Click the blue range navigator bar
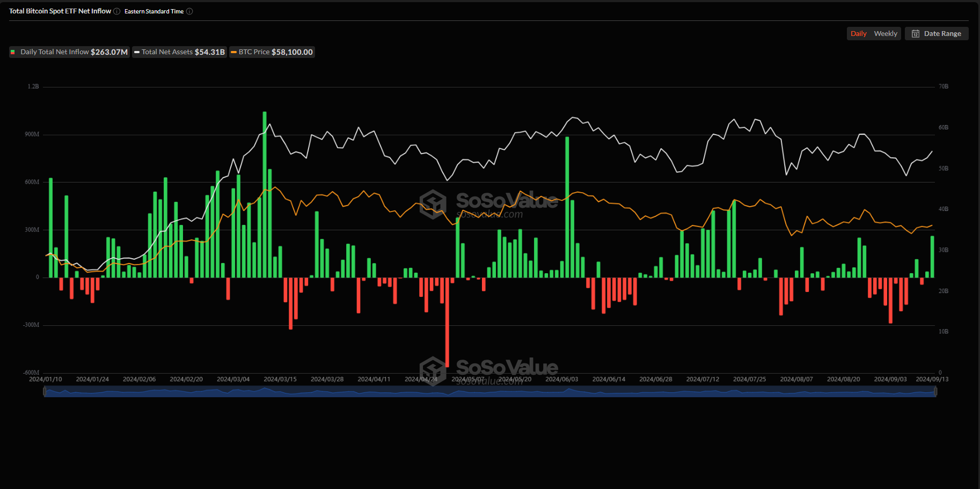Viewport: 980px width, 489px height. coord(490,391)
